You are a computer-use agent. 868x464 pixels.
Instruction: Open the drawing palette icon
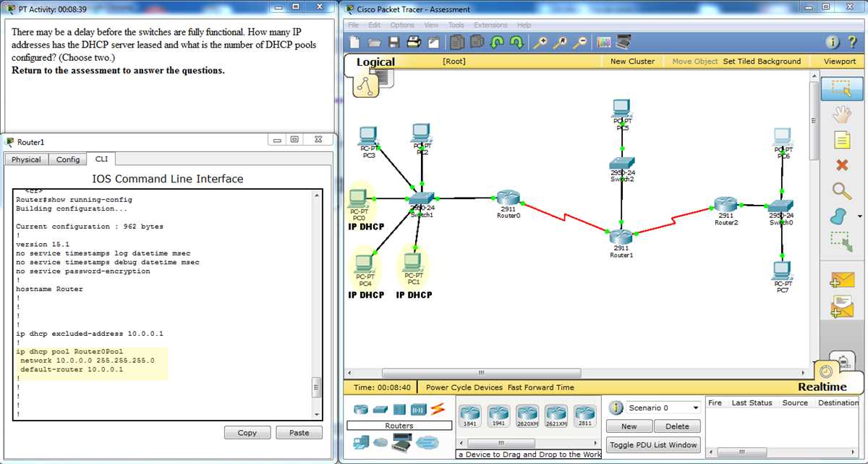pos(603,43)
